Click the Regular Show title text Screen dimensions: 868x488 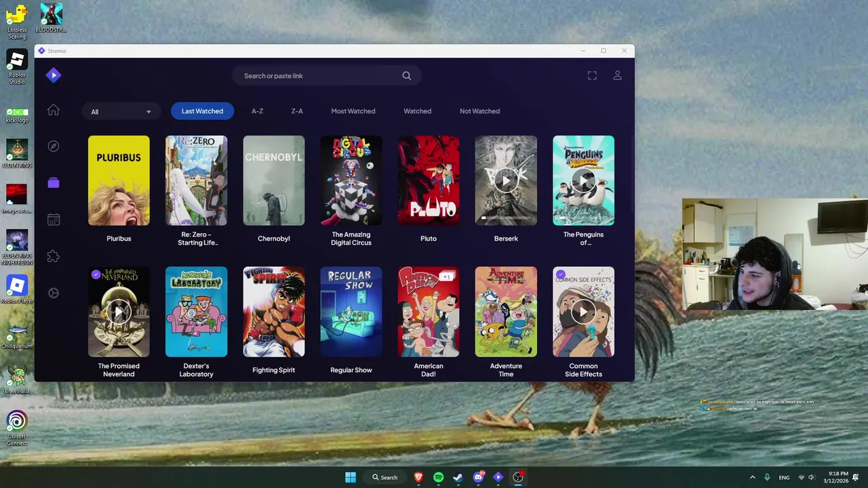click(351, 370)
